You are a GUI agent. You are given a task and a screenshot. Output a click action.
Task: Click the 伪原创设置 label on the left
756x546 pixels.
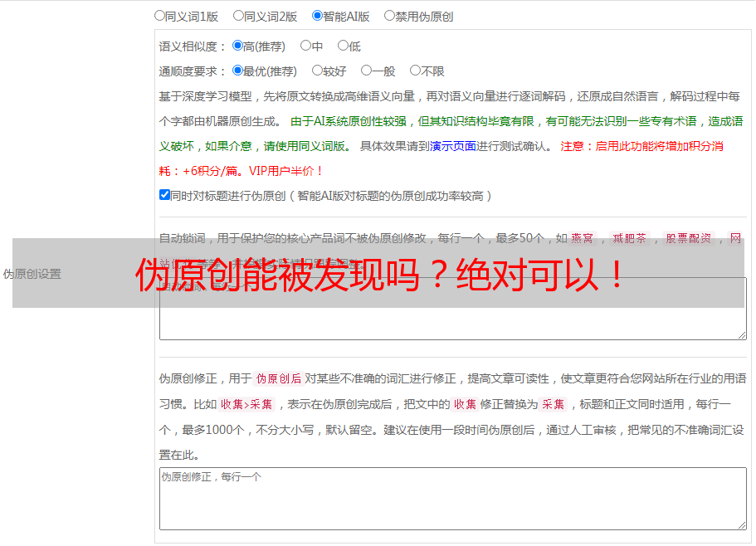pyautogui.click(x=32, y=274)
